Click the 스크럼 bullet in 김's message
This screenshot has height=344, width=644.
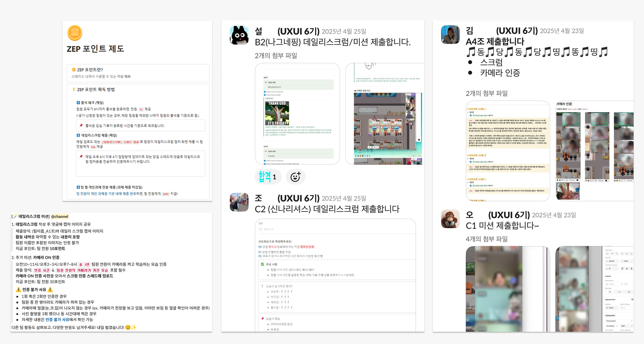[491, 62]
